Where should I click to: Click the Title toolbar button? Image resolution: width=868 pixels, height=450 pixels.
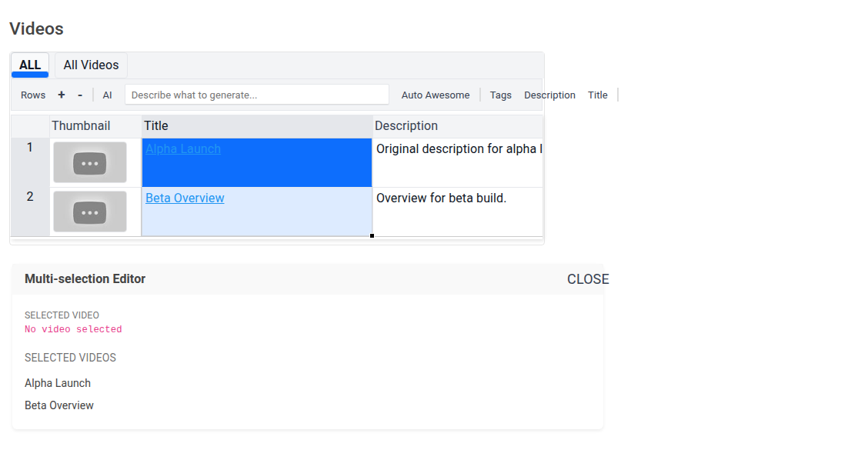597,95
